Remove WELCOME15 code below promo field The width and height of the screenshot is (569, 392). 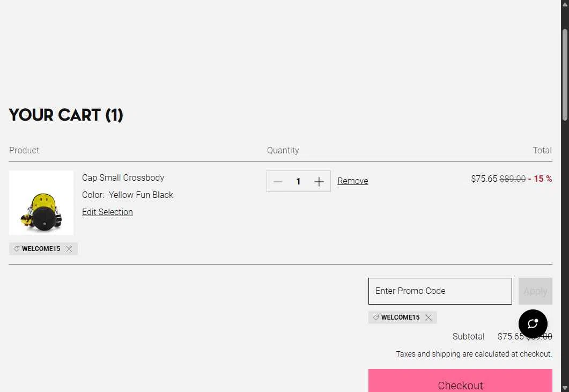pyautogui.click(x=428, y=317)
